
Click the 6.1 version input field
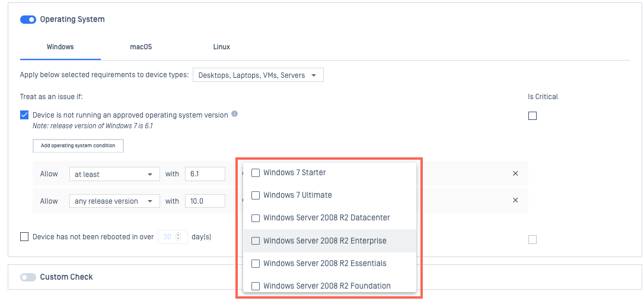coord(205,174)
